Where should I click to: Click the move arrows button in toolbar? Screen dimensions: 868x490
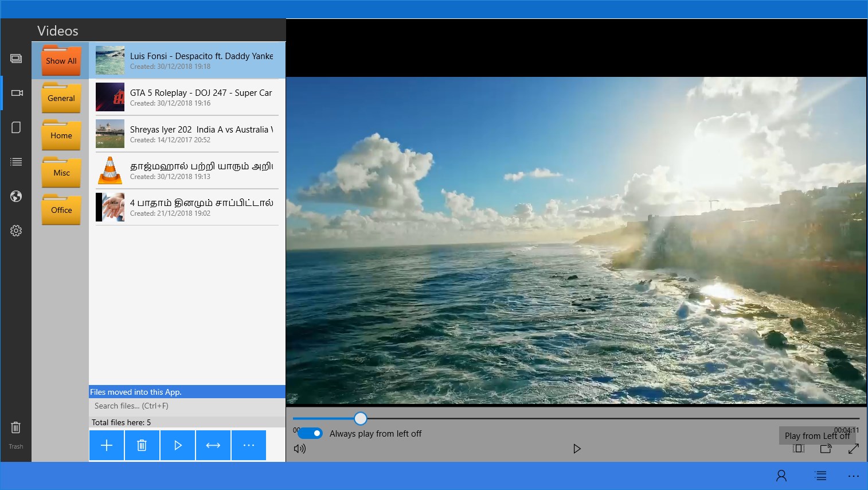pyautogui.click(x=213, y=445)
